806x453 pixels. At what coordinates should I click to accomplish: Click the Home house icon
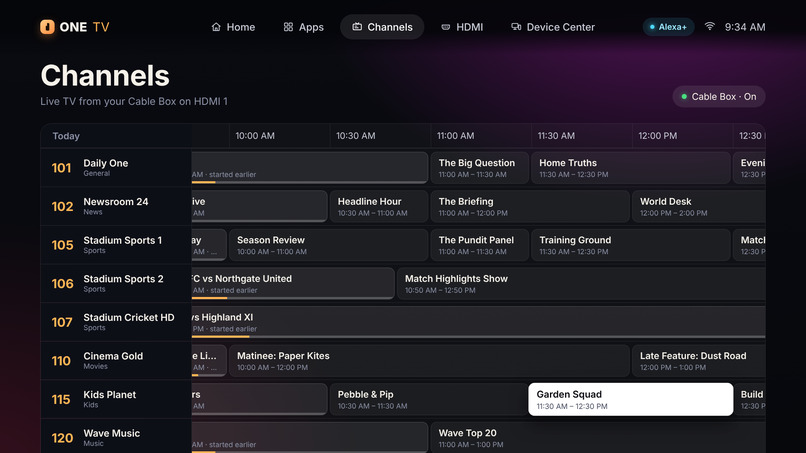coord(216,27)
